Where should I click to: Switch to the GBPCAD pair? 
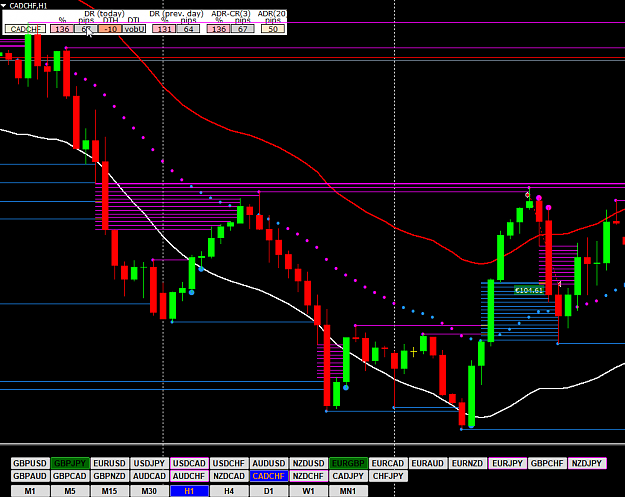coord(70,476)
